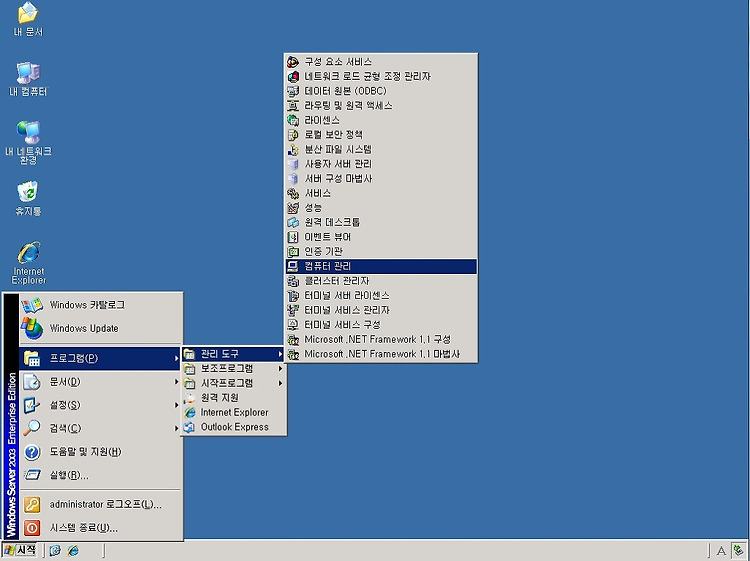Open the 실행(R)... run dialog entry
This screenshot has height=561, width=750.
coord(101,475)
